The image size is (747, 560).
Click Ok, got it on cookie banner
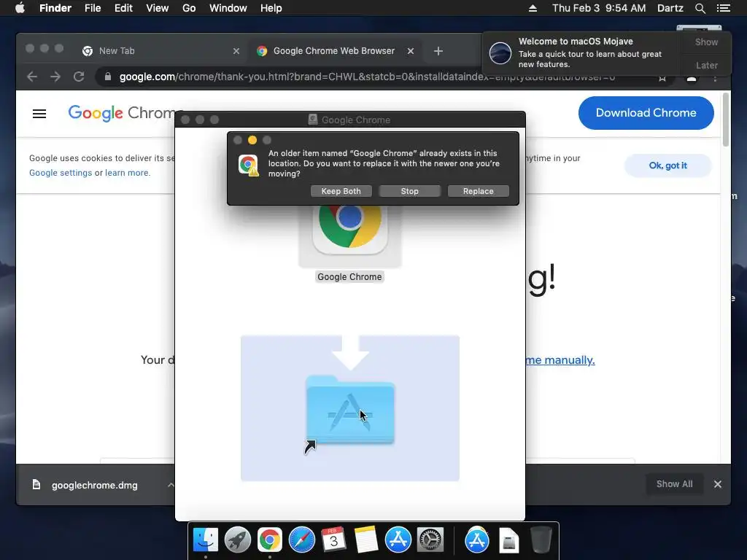click(668, 166)
